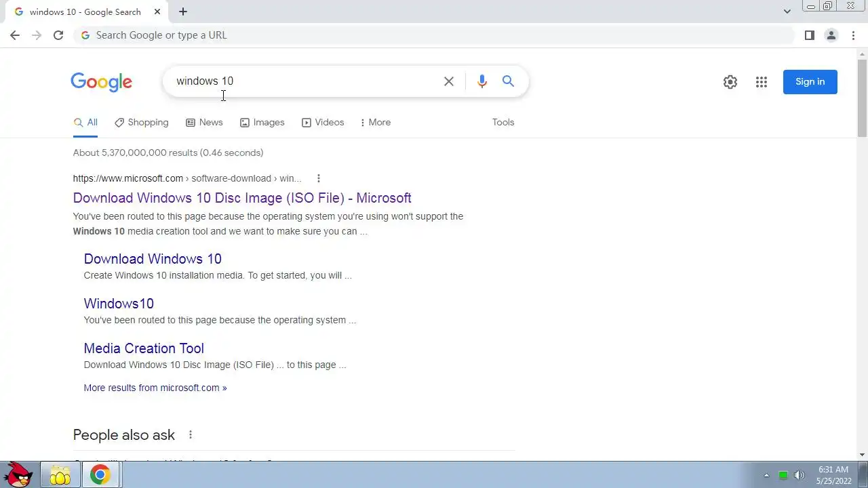Switch to the Shopping tab
This screenshot has height=488, width=868.
(x=142, y=123)
